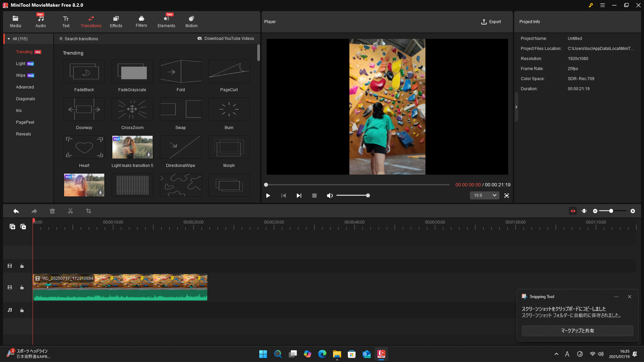Click the Export button
The width and height of the screenshot is (644, 362).
pos(491,22)
